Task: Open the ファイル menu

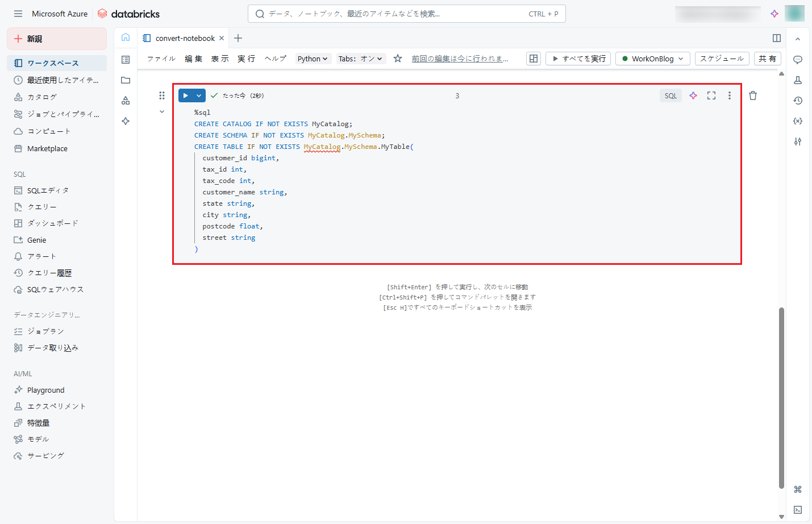Action: pyautogui.click(x=161, y=59)
